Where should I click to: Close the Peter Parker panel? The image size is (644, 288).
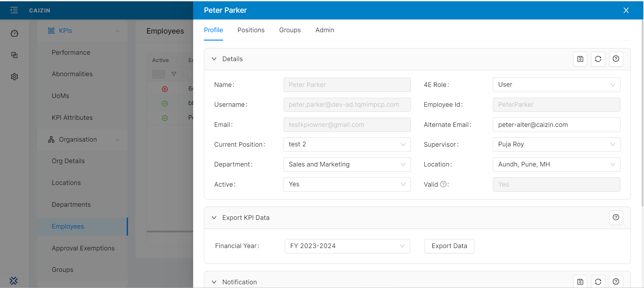tap(626, 10)
